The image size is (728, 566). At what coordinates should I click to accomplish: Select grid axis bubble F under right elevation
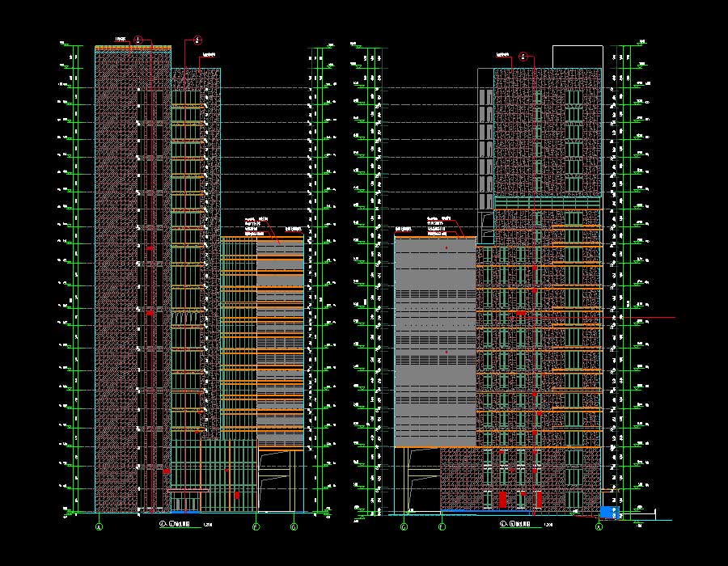click(x=442, y=527)
